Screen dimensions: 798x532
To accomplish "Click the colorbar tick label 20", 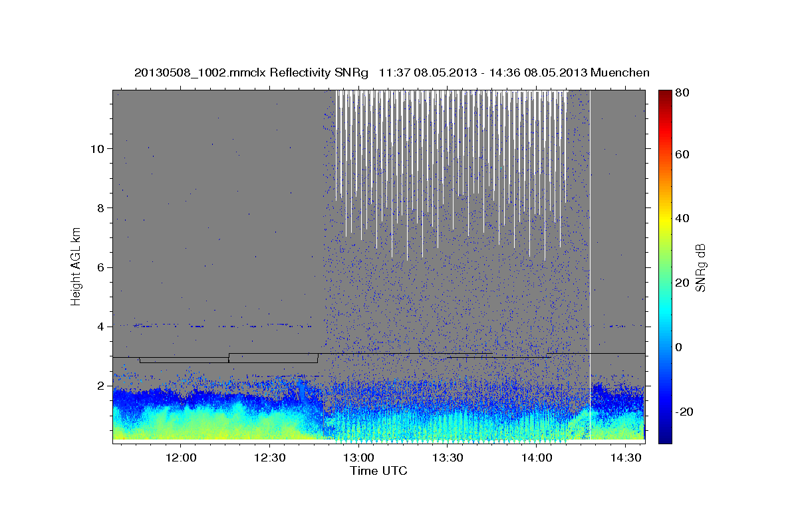I will click(x=682, y=283).
